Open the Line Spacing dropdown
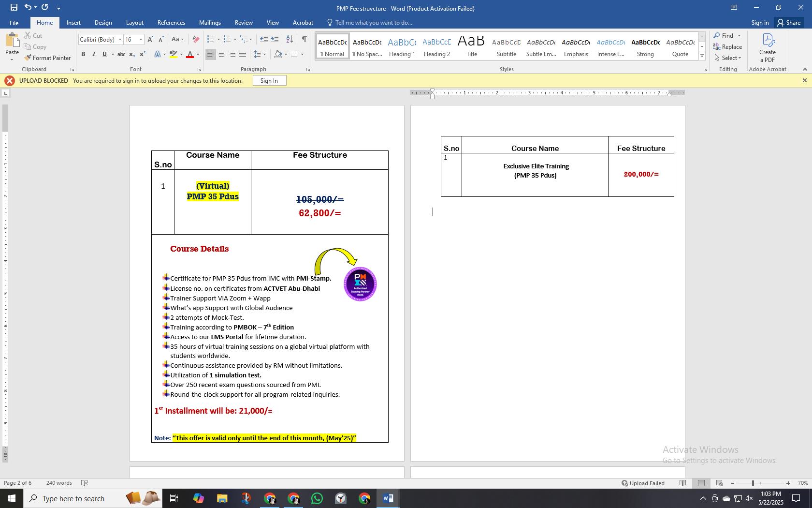Viewport: 812px width, 508px height. [x=260, y=54]
